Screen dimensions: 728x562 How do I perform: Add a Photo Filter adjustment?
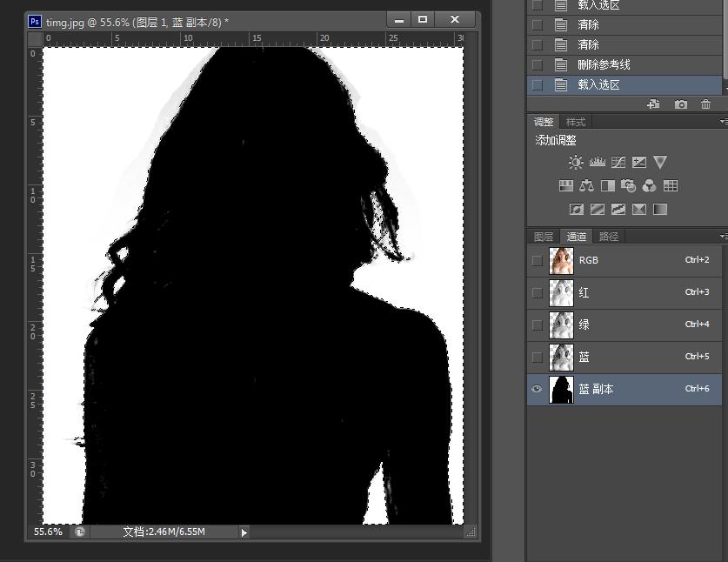coord(627,186)
